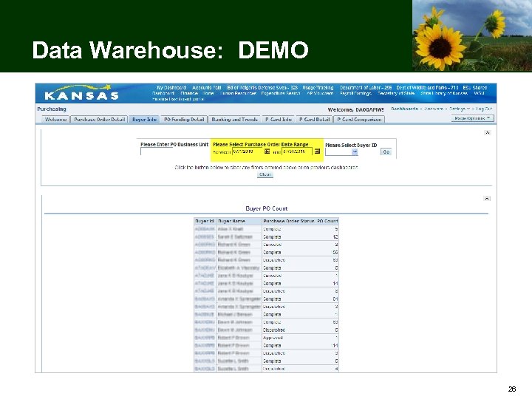The height and width of the screenshot is (399, 532).
Task: Open the My Dashboard link
Action: [171, 87]
